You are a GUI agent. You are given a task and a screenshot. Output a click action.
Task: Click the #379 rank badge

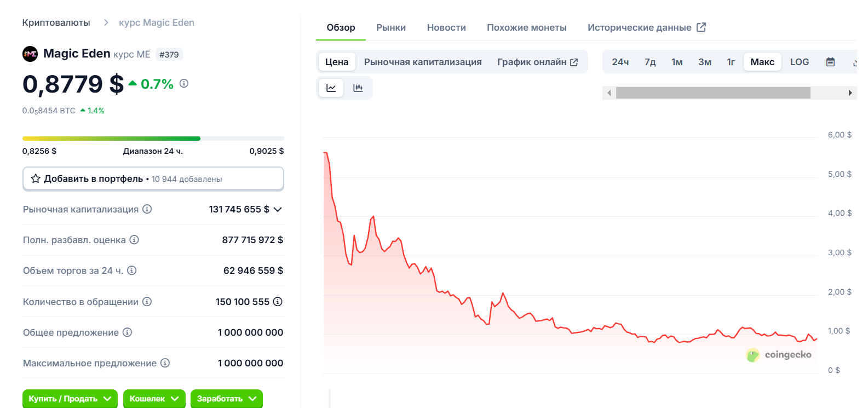[169, 54]
